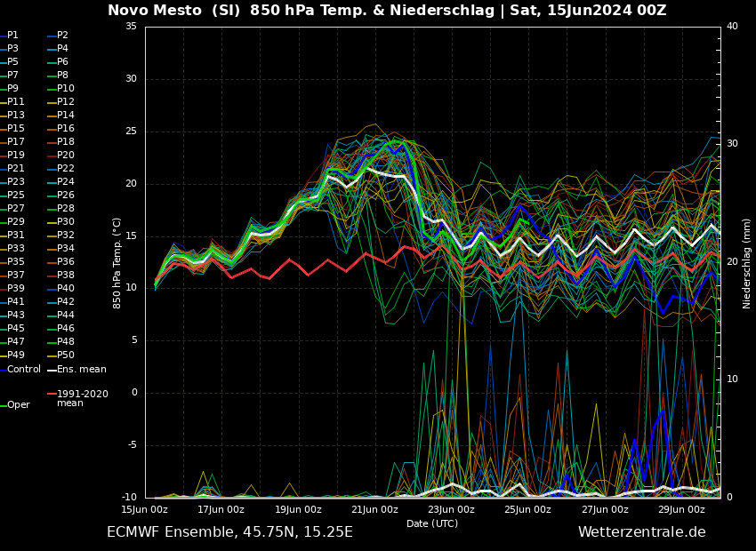
Task: Select the P50 legend entry
Action: [x=65, y=355]
